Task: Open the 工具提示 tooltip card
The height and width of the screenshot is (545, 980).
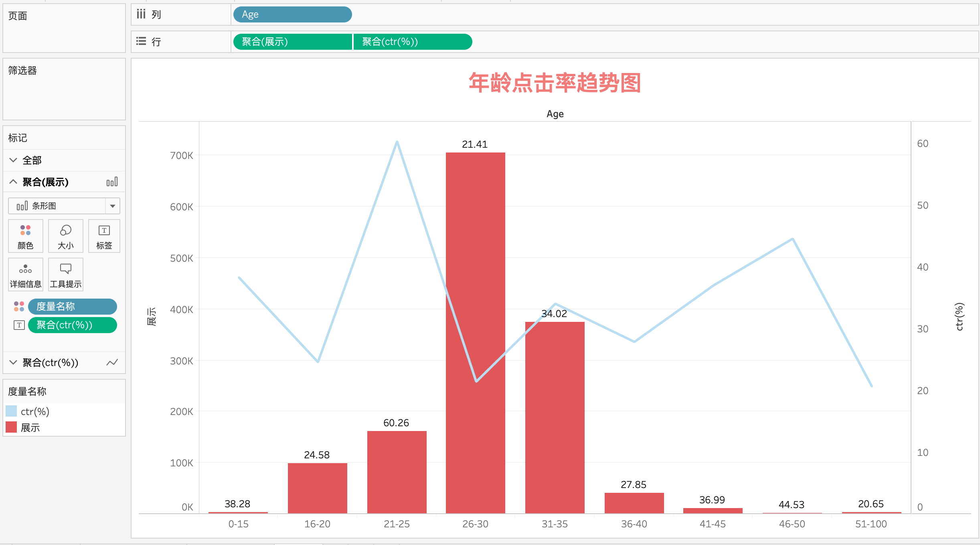Action: [66, 275]
